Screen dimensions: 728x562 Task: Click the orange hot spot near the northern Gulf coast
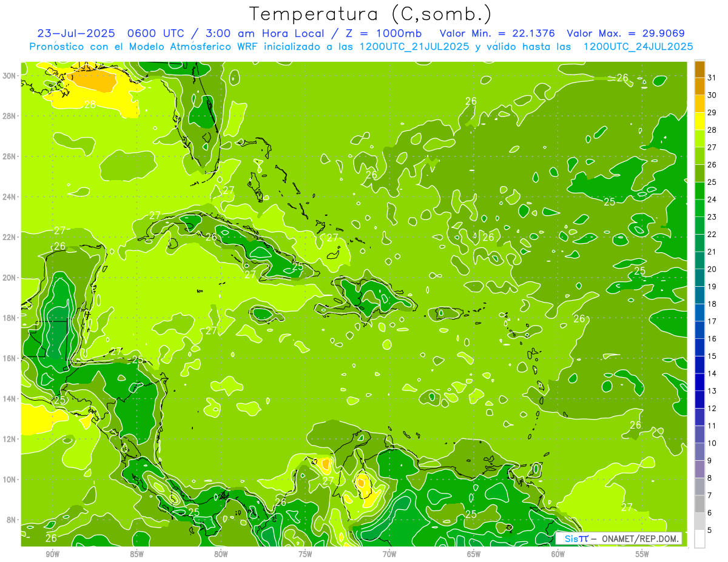(92, 80)
